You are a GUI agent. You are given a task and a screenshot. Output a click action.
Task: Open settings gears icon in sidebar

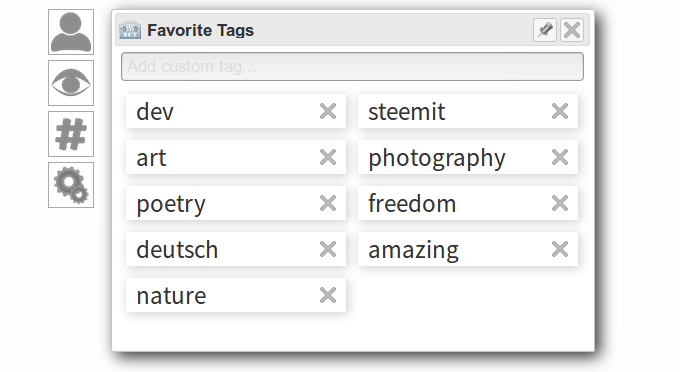(x=71, y=185)
